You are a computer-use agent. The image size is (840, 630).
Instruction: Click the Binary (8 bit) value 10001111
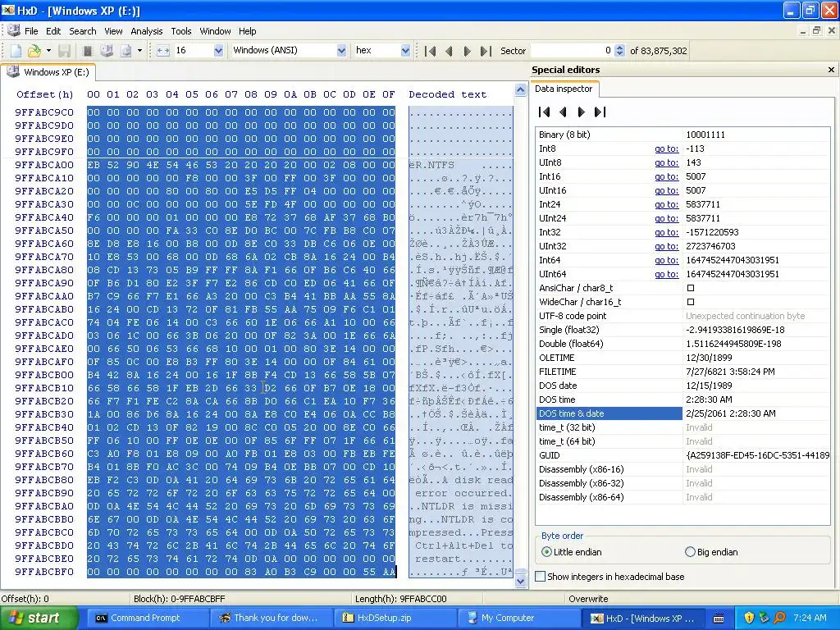705,135
